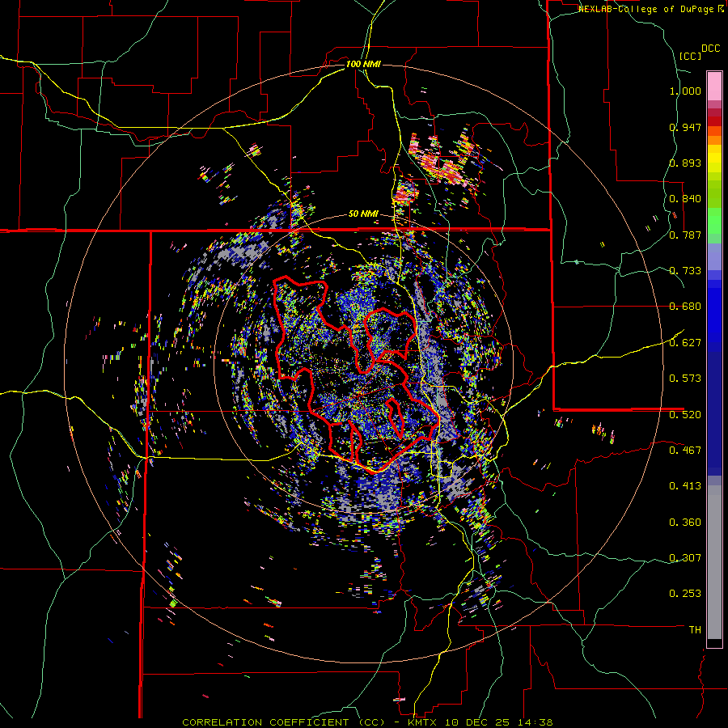Pick the large gray band of the color scale
Screen dimensions: 728x728
(x=714, y=562)
